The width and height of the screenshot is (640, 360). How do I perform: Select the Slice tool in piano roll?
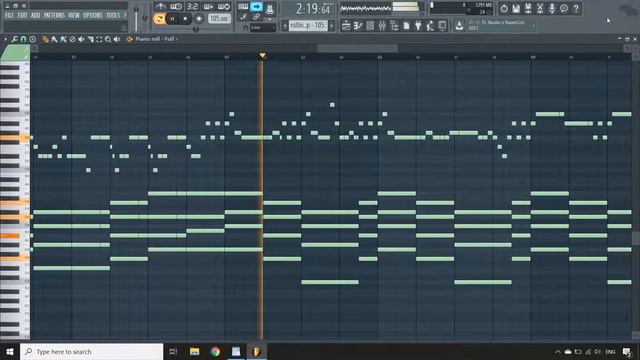[90, 39]
